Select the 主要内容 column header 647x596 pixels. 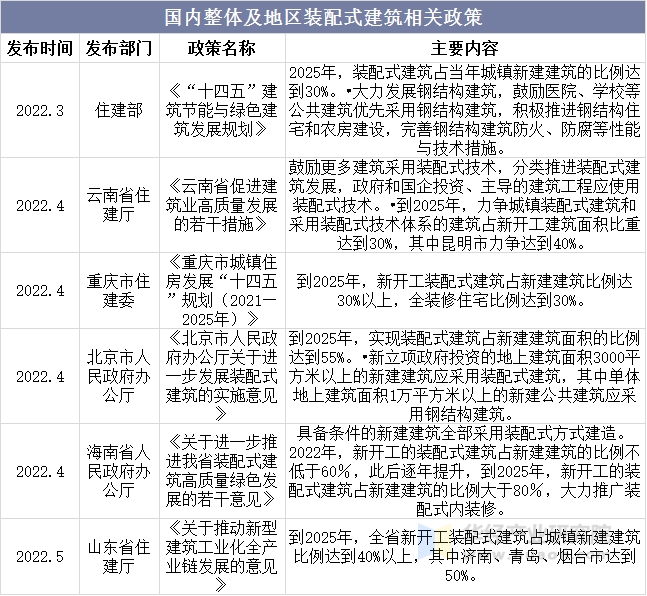click(465, 48)
